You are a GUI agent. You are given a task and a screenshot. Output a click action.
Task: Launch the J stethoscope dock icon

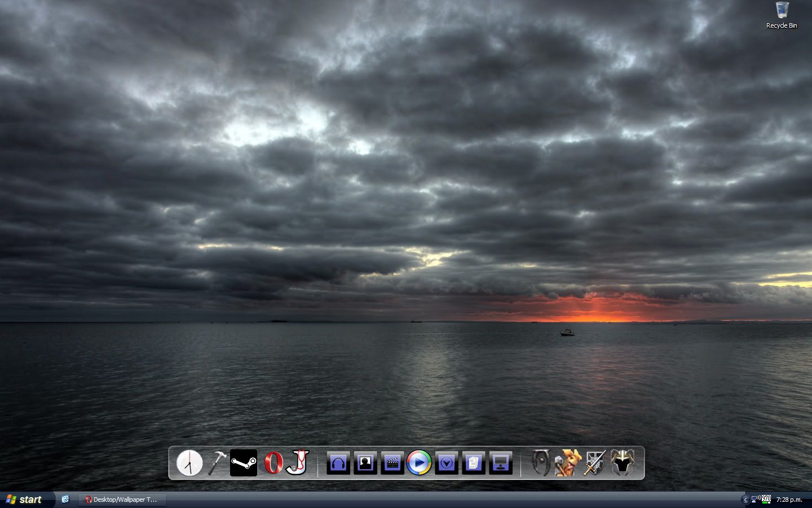[297, 462]
